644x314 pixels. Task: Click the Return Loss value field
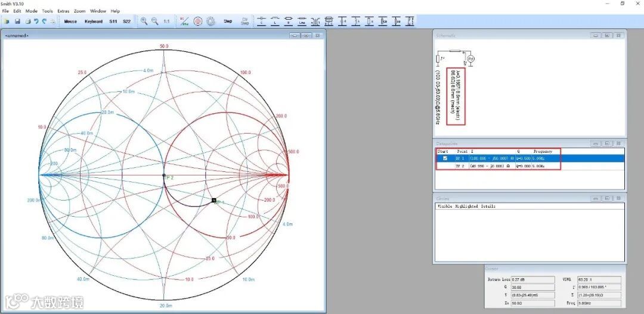533,279
